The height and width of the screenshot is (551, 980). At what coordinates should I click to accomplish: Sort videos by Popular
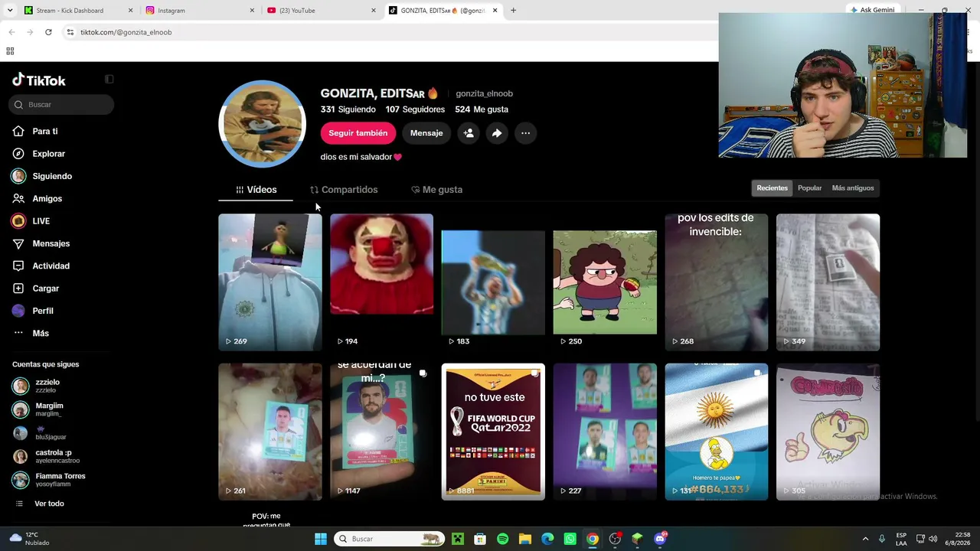click(x=809, y=188)
